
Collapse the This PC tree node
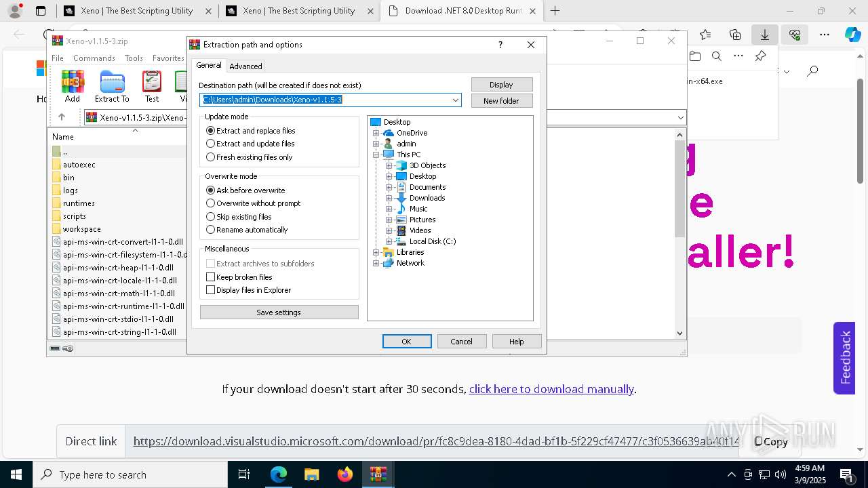376,155
